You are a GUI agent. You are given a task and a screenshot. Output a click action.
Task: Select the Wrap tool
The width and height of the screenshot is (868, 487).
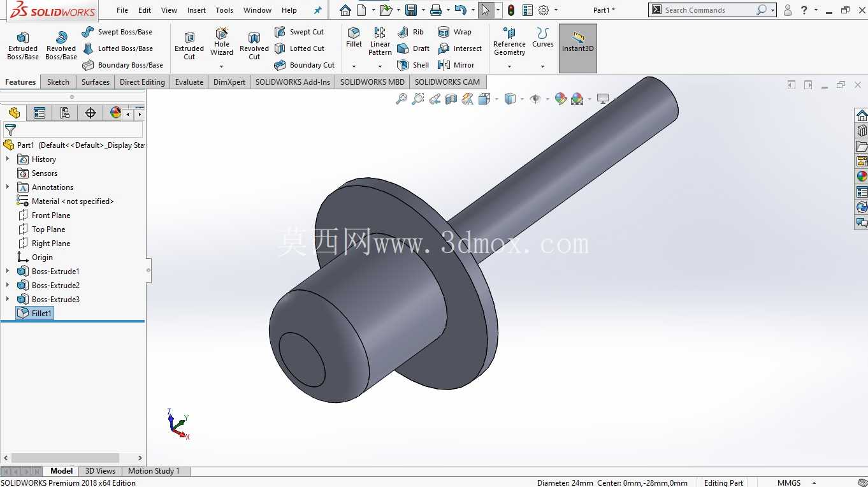click(x=454, y=32)
